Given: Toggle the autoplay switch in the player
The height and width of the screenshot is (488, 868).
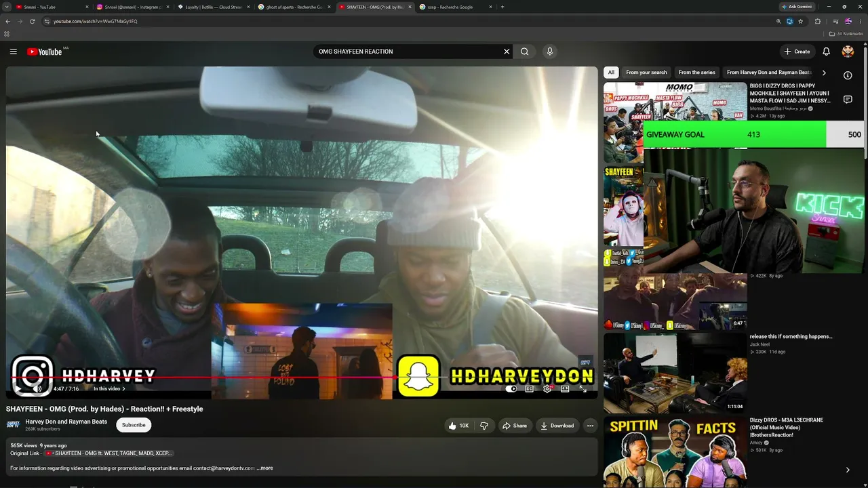Looking at the screenshot, I should [x=512, y=389].
